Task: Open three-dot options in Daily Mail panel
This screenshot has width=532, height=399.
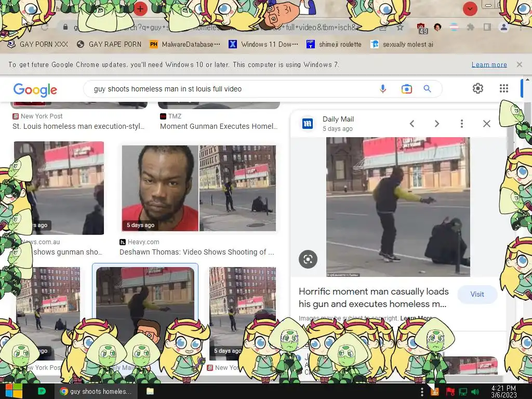Action: tap(462, 124)
